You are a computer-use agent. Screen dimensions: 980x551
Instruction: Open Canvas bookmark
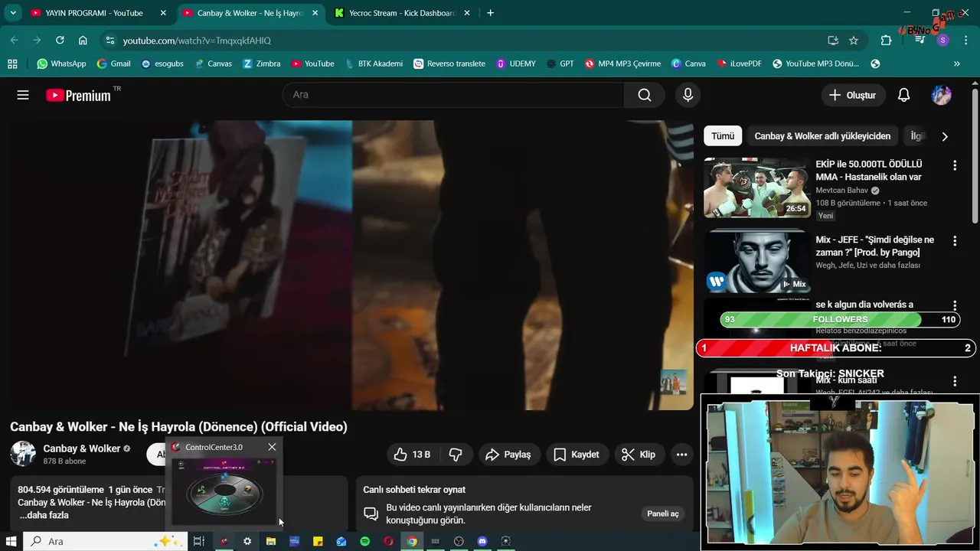click(213, 64)
